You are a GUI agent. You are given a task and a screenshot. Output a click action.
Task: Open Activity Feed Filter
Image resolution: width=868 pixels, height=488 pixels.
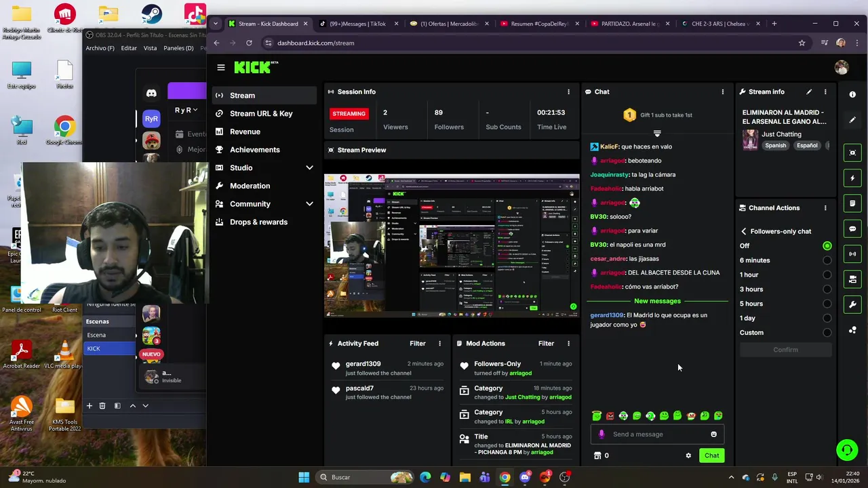(417, 344)
